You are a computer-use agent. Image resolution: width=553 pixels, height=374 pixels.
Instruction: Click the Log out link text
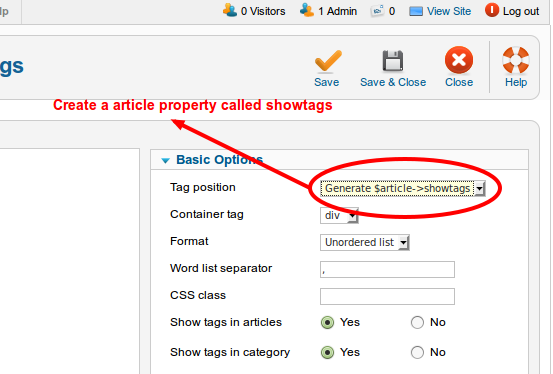coord(521,11)
